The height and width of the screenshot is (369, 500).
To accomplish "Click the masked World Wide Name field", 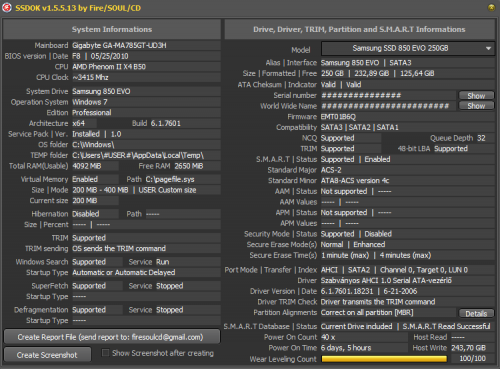I will point(389,106).
